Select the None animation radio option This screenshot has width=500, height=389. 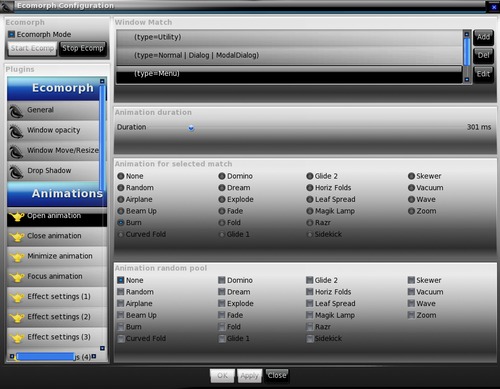point(121,176)
